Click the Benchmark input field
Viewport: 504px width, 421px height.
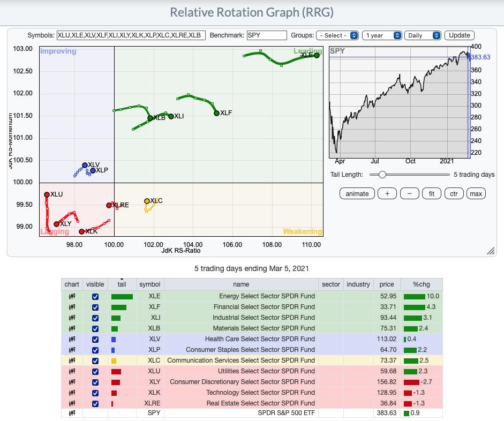click(267, 35)
